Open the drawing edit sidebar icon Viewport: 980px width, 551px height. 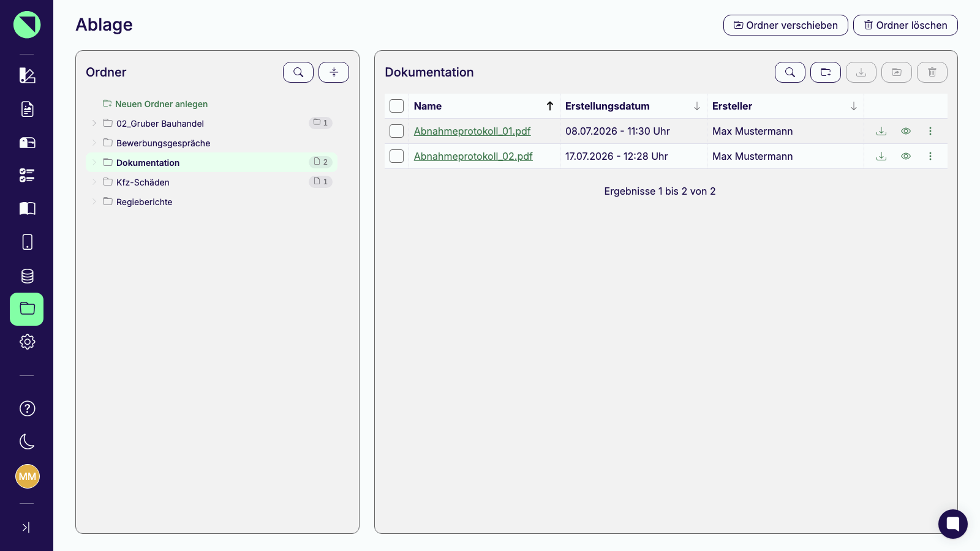(x=27, y=75)
